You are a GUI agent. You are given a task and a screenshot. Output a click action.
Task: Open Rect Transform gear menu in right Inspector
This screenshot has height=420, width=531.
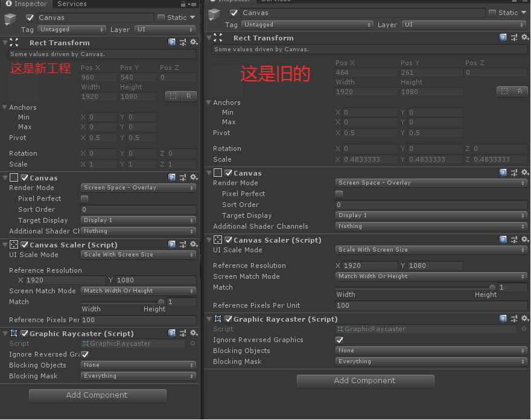pyautogui.click(x=525, y=37)
